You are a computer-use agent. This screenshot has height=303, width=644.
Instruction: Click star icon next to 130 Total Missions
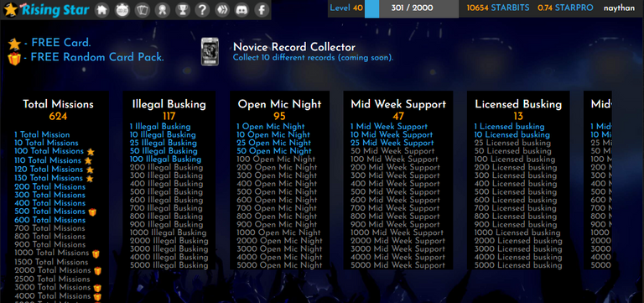point(90,179)
